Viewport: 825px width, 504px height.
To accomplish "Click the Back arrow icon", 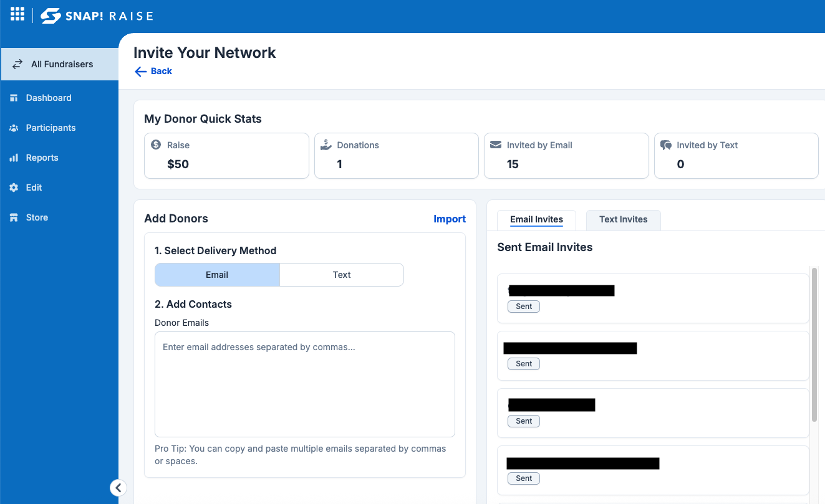I will tap(141, 72).
